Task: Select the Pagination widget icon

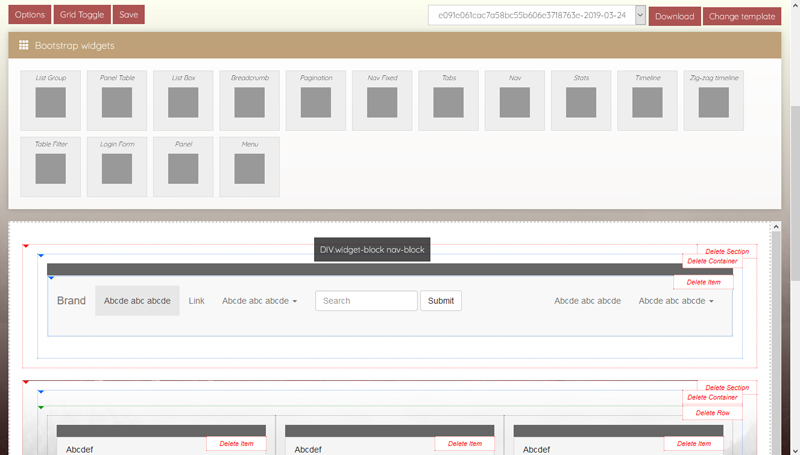Action: pyautogui.click(x=315, y=102)
